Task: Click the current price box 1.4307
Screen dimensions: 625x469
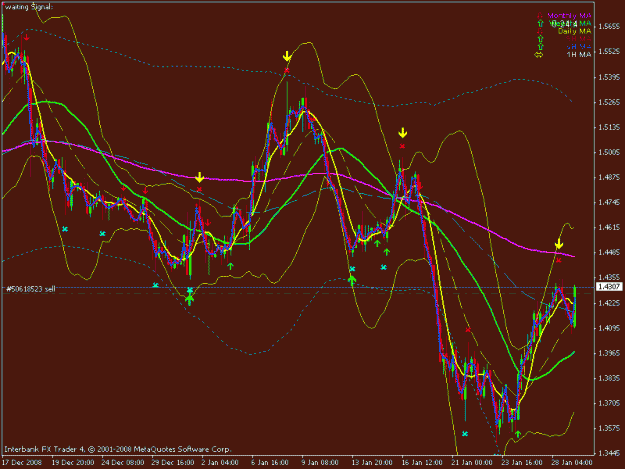Action: click(x=609, y=287)
